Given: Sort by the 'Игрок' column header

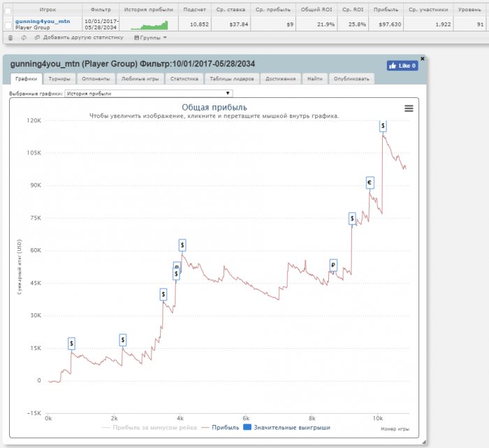Looking at the screenshot, I should (48, 10).
